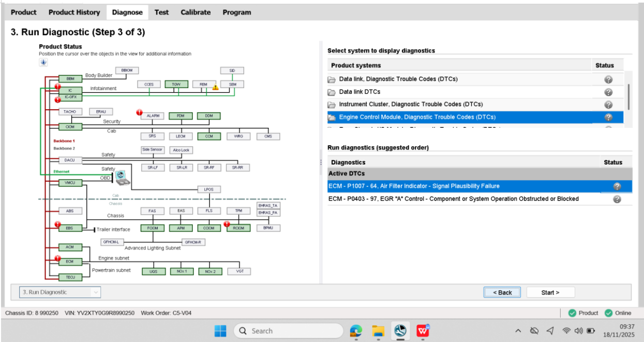Launch Microsoft Edge from the taskbar

355,331
